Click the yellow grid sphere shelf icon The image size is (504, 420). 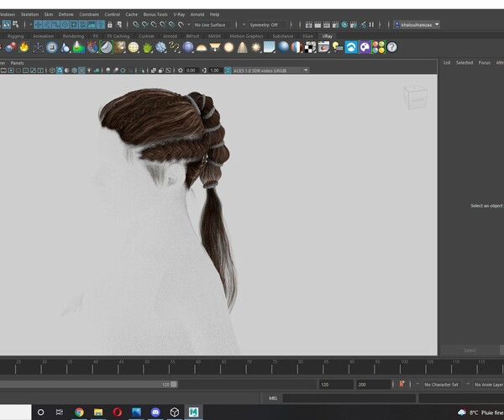(134, 48)
